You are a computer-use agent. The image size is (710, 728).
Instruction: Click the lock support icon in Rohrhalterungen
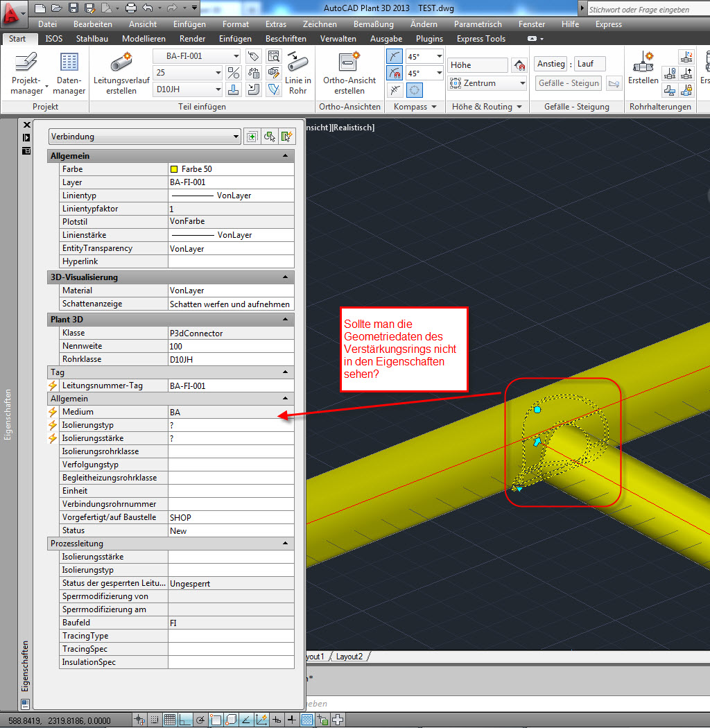(x=686, y=90)
